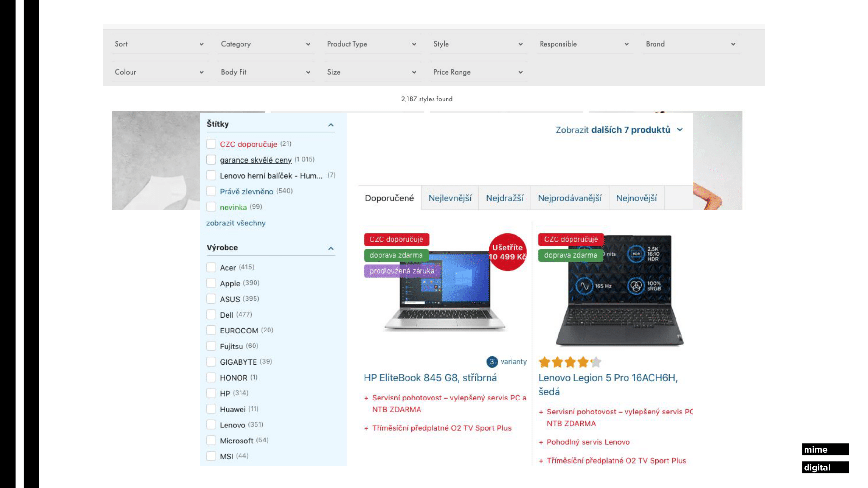The image size is (868, 488).
Task: Open the Colour dropdown
Action: 160,72
